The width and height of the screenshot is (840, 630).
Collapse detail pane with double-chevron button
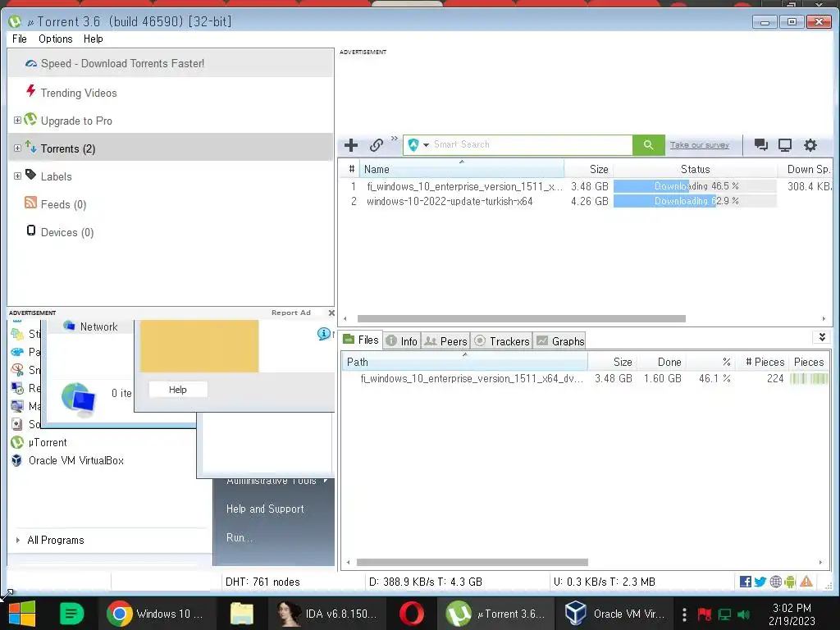pyautogui.click(x=822, y=337)
